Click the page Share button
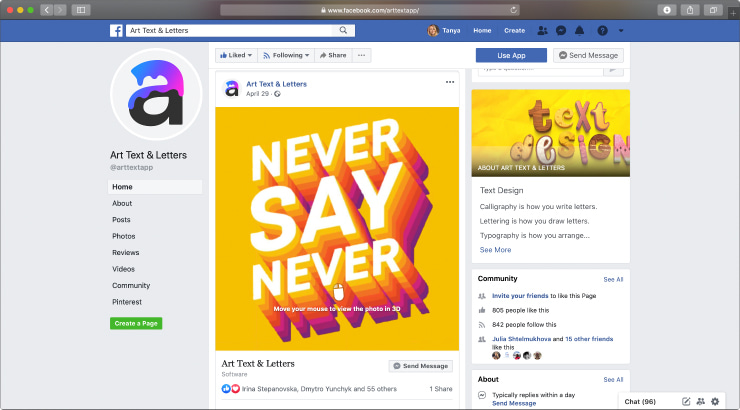 point(333,55)
